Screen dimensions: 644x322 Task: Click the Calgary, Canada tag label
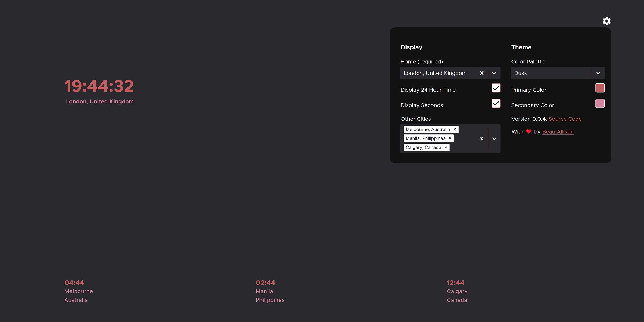[423, 147]
